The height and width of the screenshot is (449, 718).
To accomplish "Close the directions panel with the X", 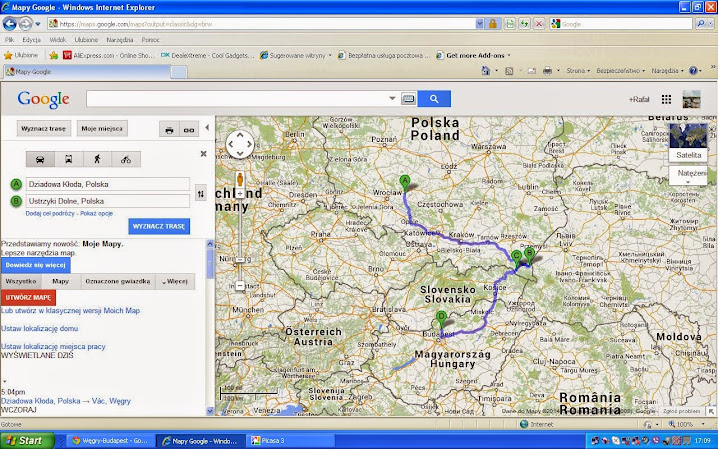I will tap(203, 154).
